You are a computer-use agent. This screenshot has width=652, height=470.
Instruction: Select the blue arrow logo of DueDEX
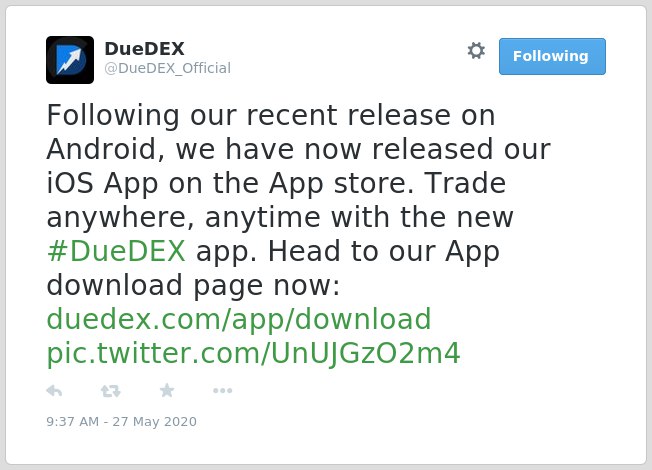point(70,60)
